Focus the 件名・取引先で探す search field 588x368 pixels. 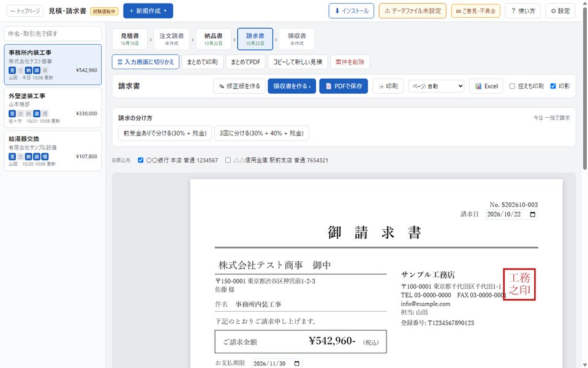click(x=53, y=34)
